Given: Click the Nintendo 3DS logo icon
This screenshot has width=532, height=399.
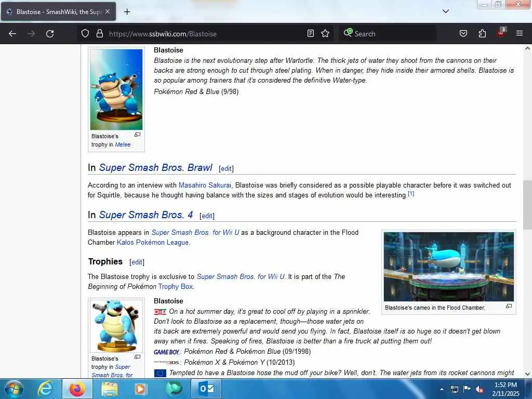Looking at the screenshot, I should pos(166,363).
